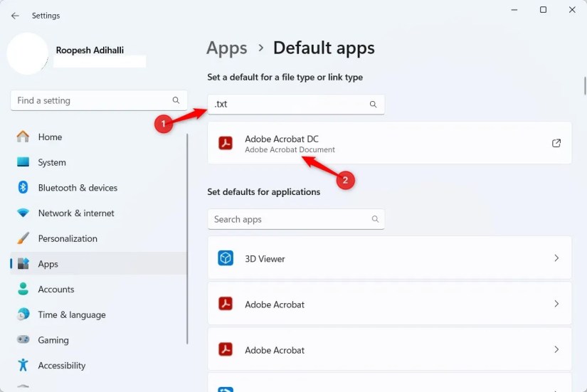587x392 pixels.
Task: Open System settings page
Action: 98,162
